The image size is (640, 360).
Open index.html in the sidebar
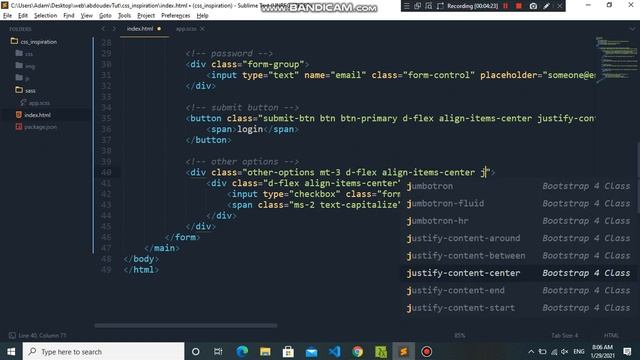click(33, 115)
